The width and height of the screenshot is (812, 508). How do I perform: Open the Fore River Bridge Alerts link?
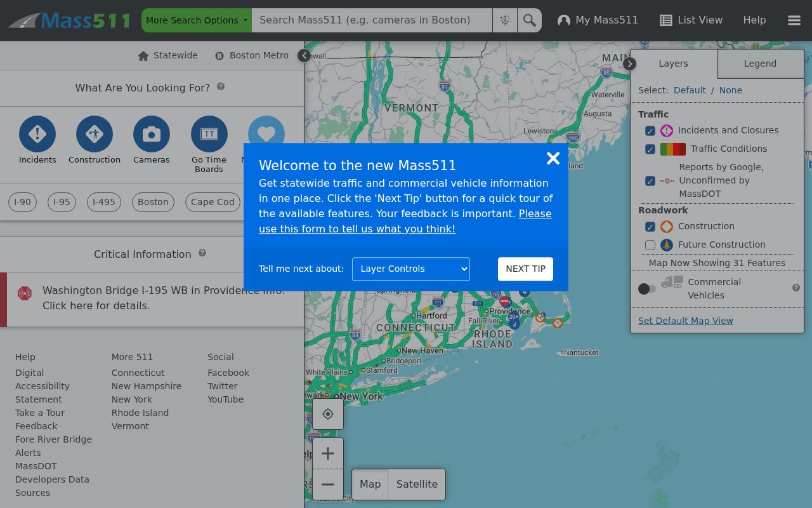(53, 446)
